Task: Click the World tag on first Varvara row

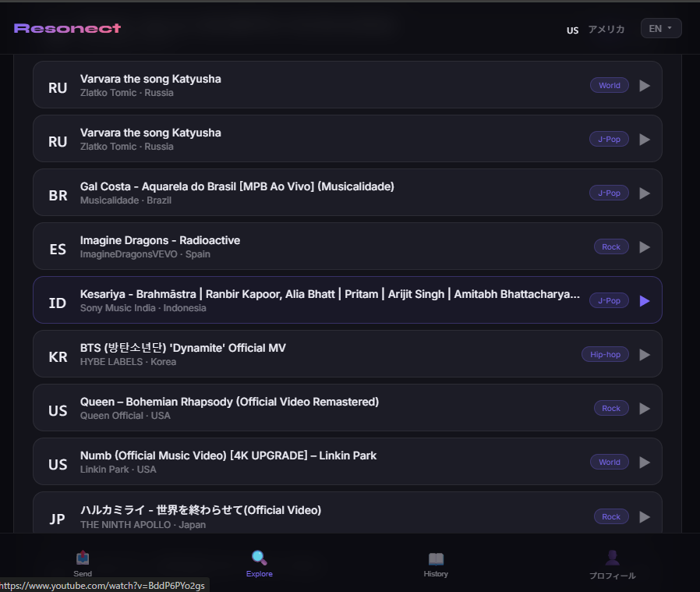Action: coord(610,85)
